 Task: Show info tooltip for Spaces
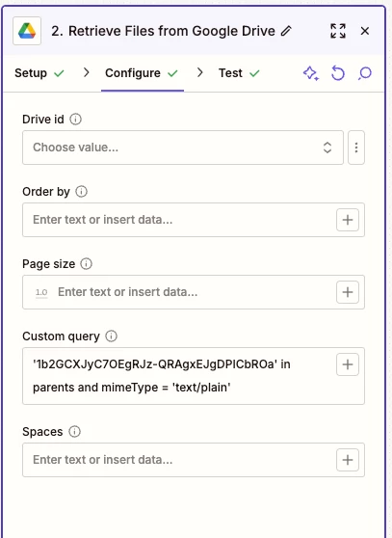[x=75, y=432]
